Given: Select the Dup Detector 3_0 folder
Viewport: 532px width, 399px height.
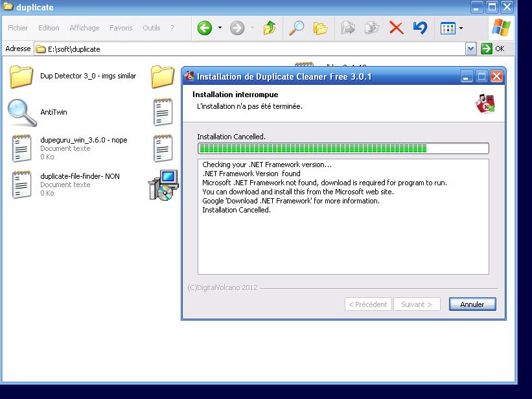Looking at the screenshot, I should [x=22, y=76].
